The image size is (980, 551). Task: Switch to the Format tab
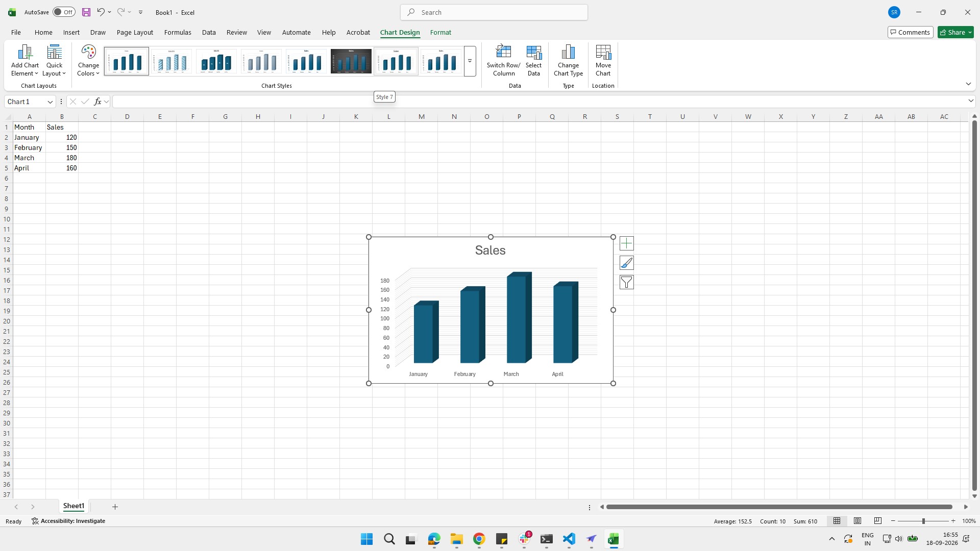[x=440, y=32]
